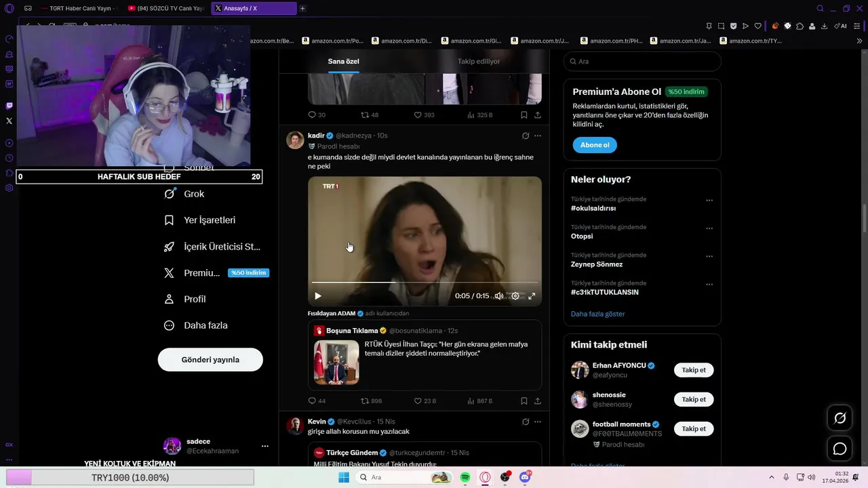
Task: Like kadir's post with 23 B likes
Action: tap(425, 401)
